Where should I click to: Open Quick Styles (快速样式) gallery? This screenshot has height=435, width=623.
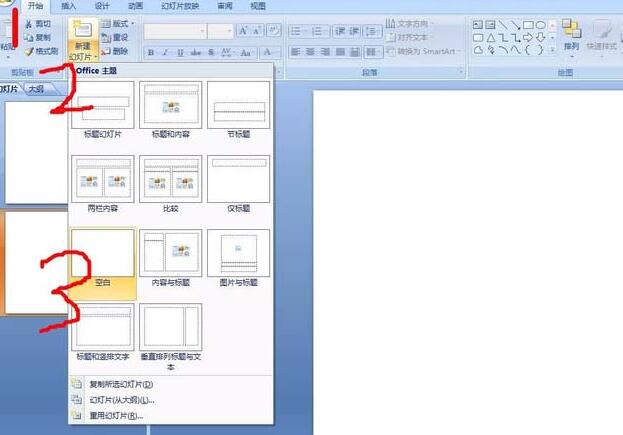tap(602, 37)
